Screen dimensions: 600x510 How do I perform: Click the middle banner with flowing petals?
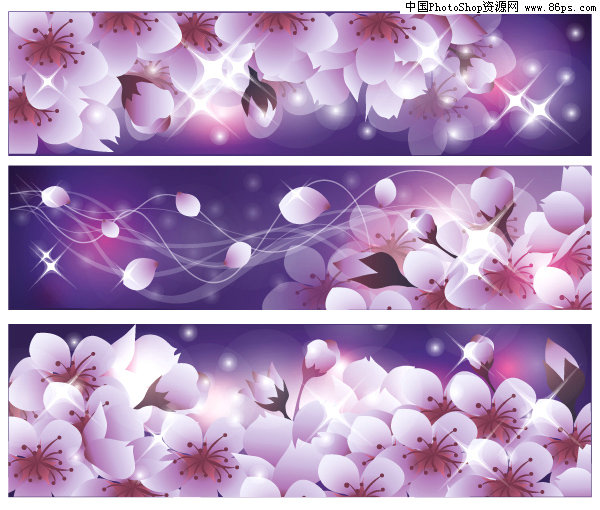[300, 238]
